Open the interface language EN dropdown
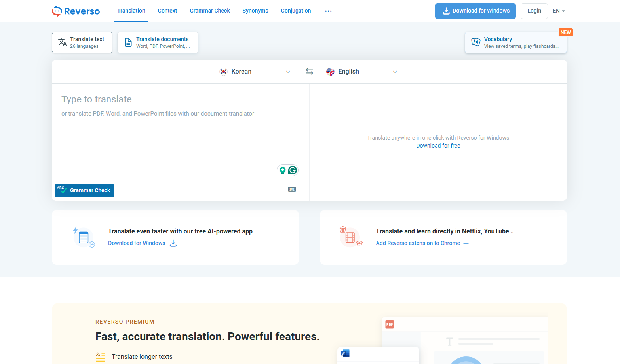The width and height of the screenshot is (620, 364). [x=558, y=11]
